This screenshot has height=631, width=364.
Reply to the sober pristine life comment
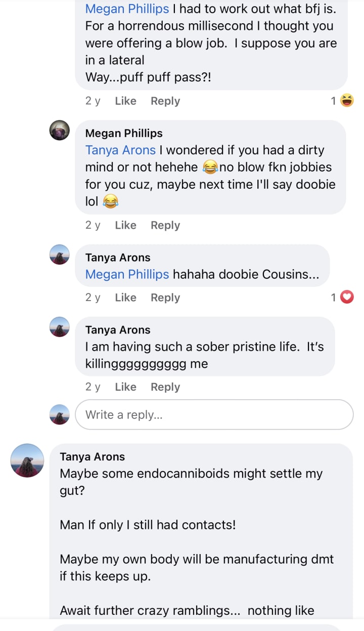[x=165, y=387]
